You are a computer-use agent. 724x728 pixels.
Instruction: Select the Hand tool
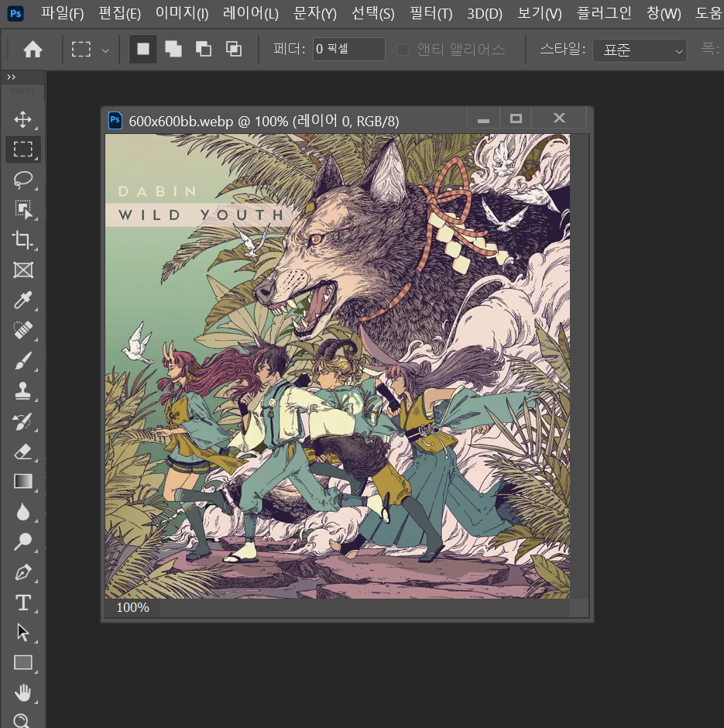22,692
